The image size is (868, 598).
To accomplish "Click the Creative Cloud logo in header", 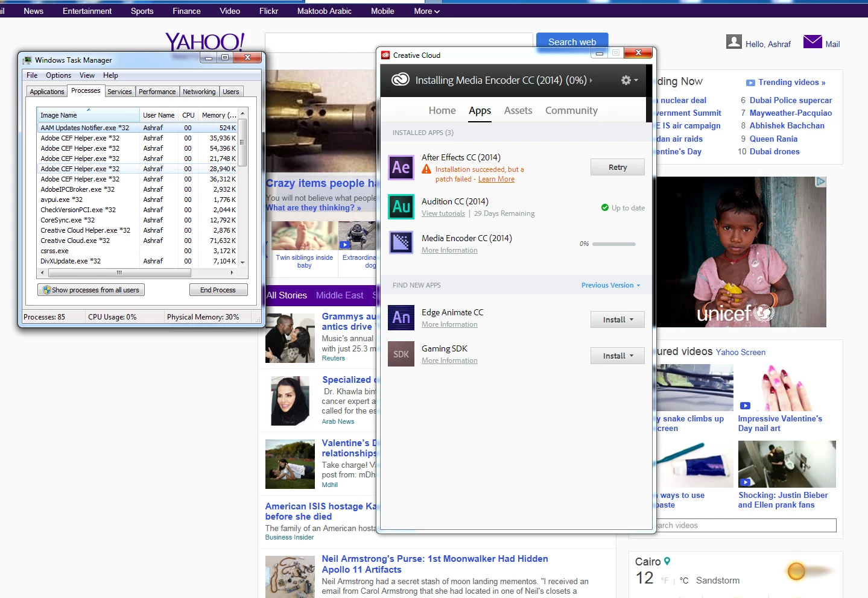I will coord(401,80).
